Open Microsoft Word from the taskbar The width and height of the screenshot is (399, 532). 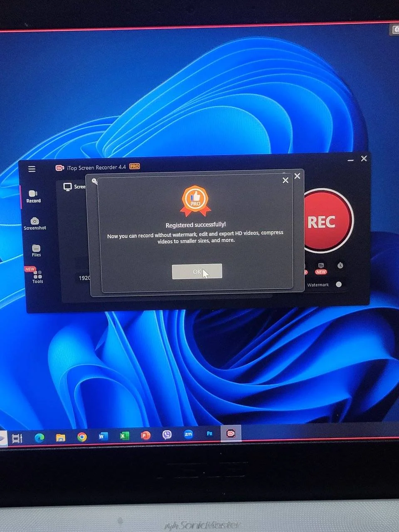103,436
